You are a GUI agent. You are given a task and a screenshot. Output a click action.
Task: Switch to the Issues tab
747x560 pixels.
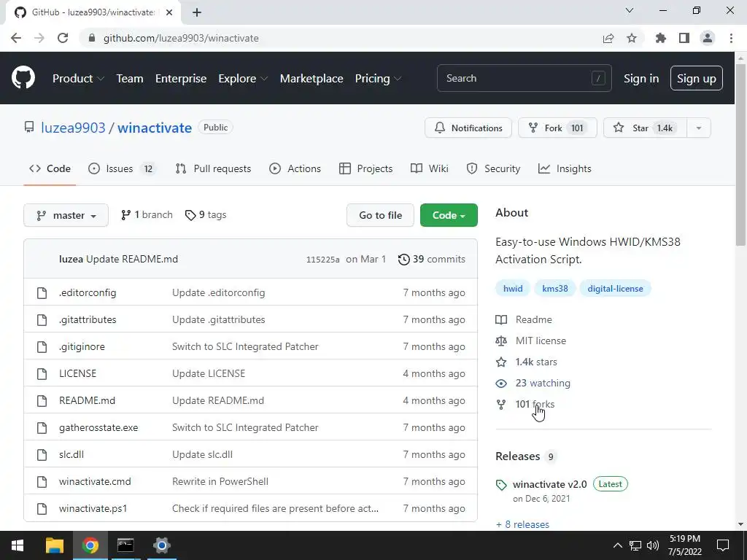tap(123, 168)
